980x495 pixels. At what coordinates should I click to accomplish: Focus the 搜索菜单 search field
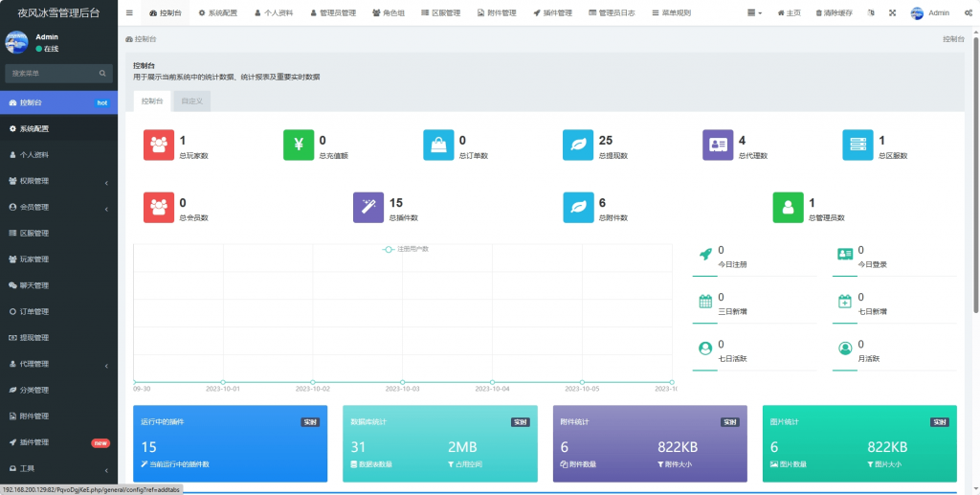click(52, 73)
